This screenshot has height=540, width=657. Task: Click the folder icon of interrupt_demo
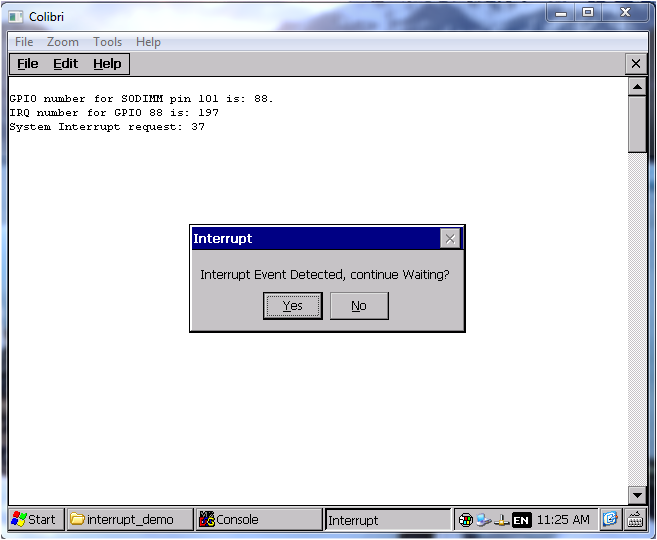coord(78,519)
